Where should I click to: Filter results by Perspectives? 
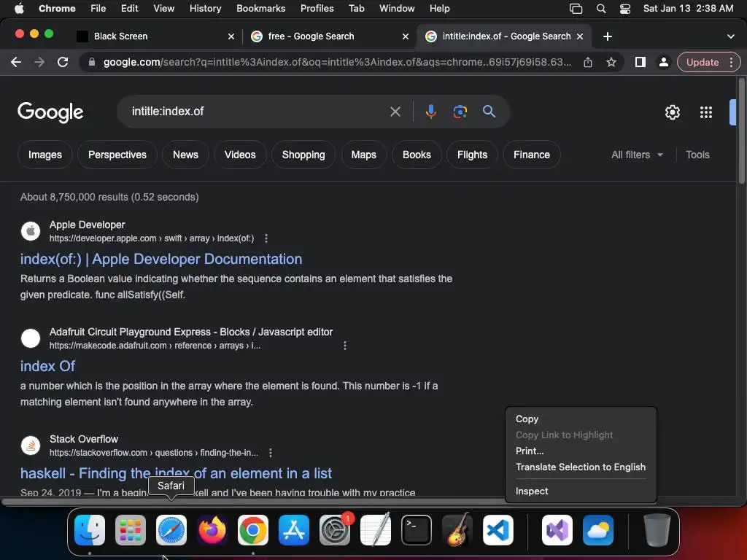tap(117, 155)
